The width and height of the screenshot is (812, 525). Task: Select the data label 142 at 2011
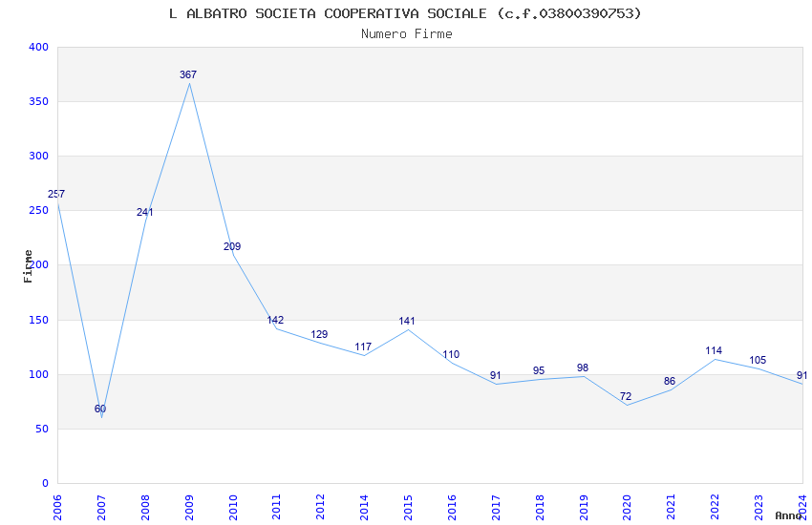pos(275,320)
